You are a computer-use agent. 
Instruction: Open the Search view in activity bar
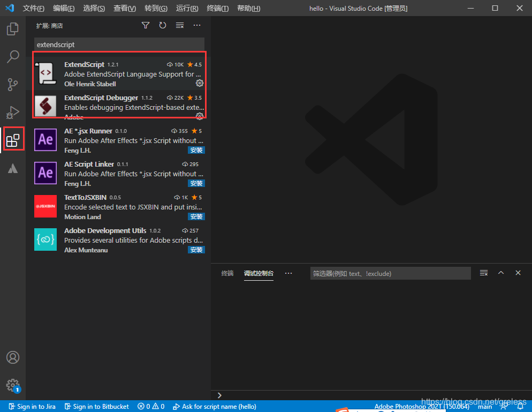[12, 57]
